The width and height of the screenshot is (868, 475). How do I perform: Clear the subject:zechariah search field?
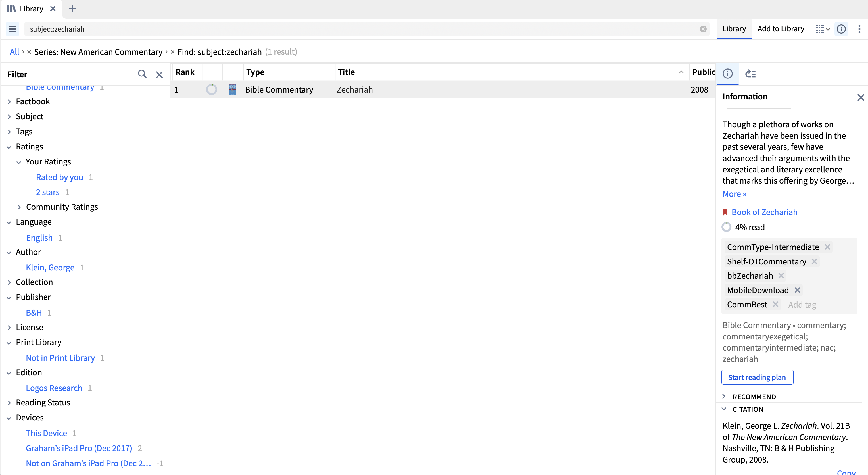703,29
